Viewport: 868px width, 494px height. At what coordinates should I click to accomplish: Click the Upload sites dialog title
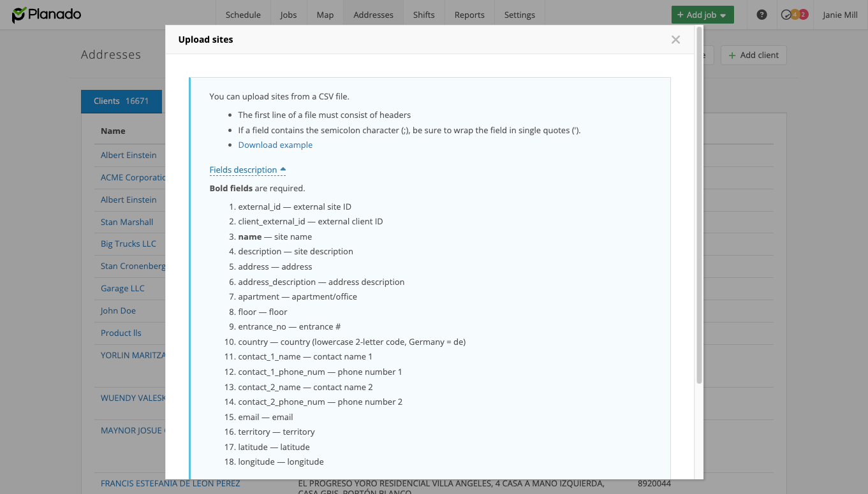[x=206, y=40]
